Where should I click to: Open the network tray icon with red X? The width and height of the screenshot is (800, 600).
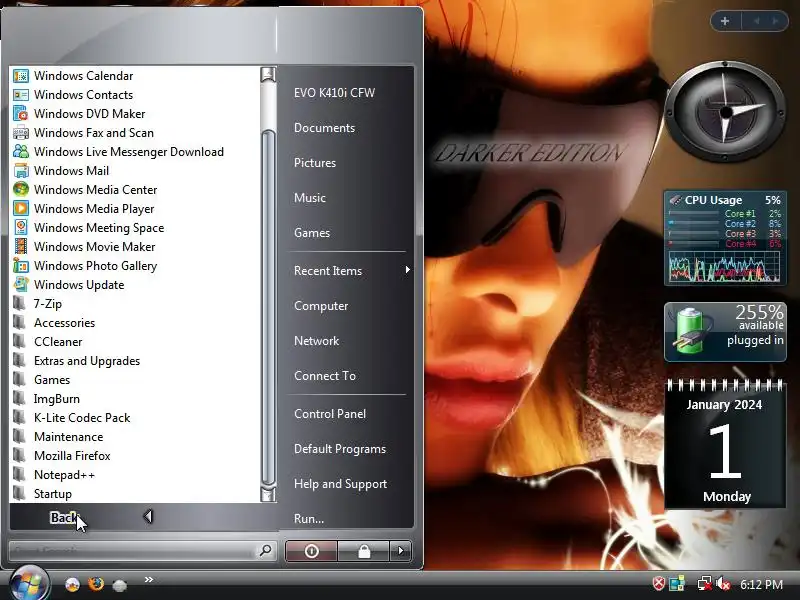(x=705, y=583)
